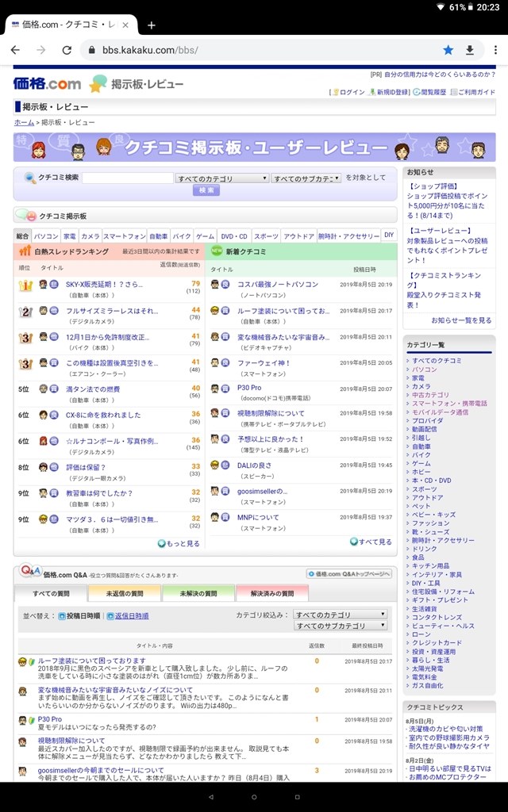Bookmark this page with the star icon
The height and width of the screenshot is (812, 508).
(448, 50)
